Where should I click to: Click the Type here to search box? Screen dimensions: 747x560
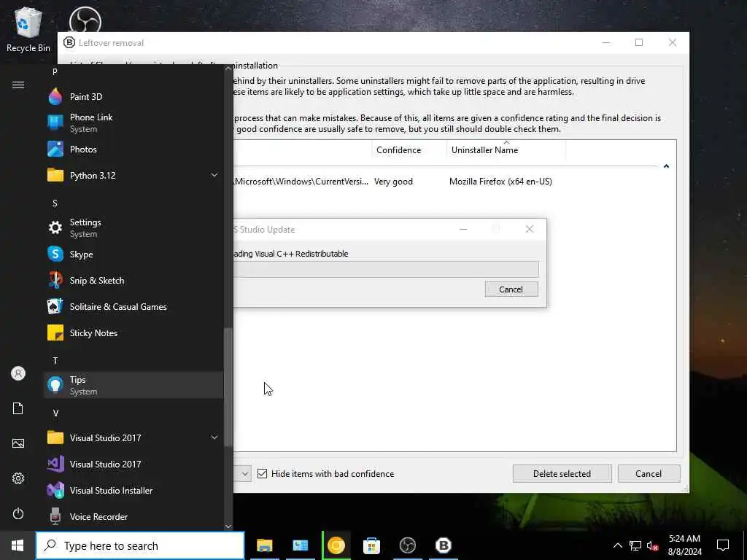point(140,545)
